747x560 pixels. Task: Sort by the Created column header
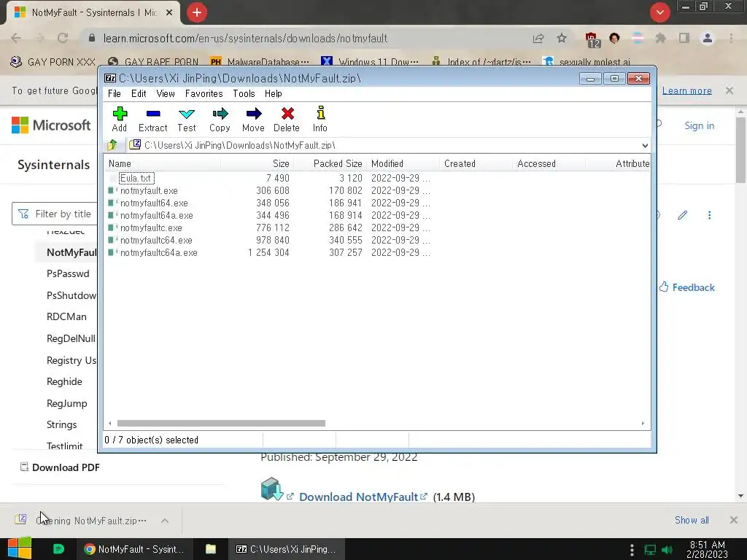(x=476, y=164)
